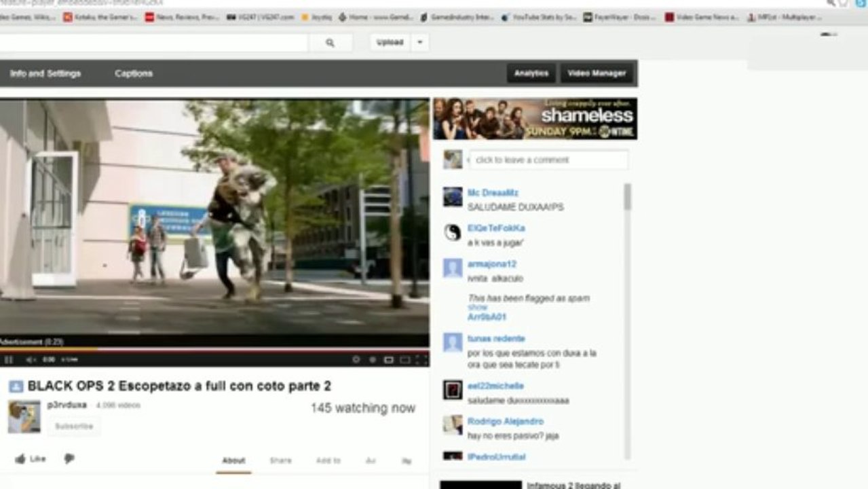Toggle theater mode in the player
The height and width of the screenshot is (489, 868).
coord(389,359)
